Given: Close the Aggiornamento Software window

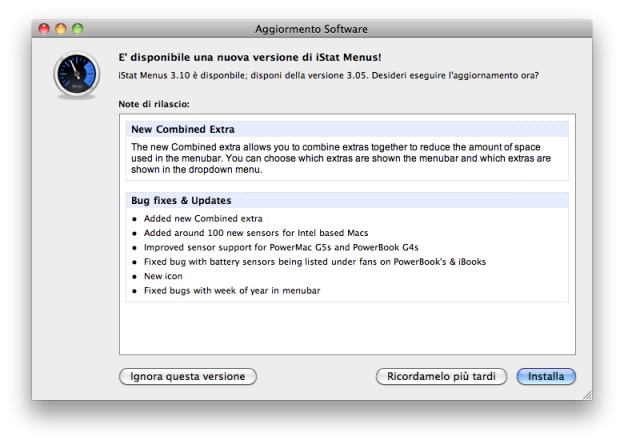Looking at the screenshot, I should (x=44, y=29).
